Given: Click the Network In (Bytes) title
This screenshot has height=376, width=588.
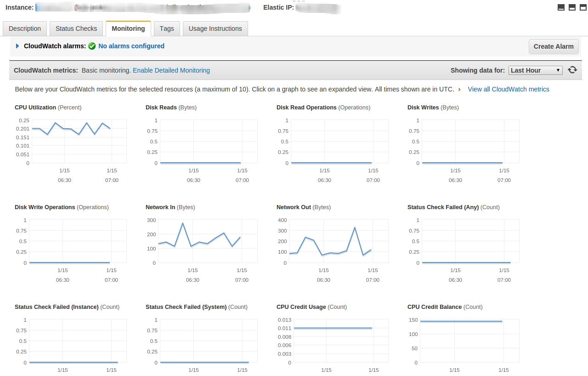Looking at the screenshot, I should coord(170,207).
